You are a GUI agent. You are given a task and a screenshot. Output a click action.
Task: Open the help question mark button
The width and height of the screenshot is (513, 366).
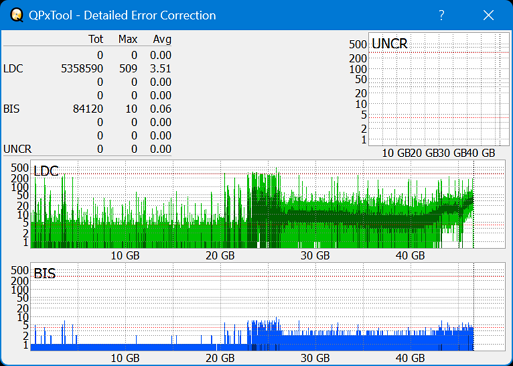click(x=441, y=15)
